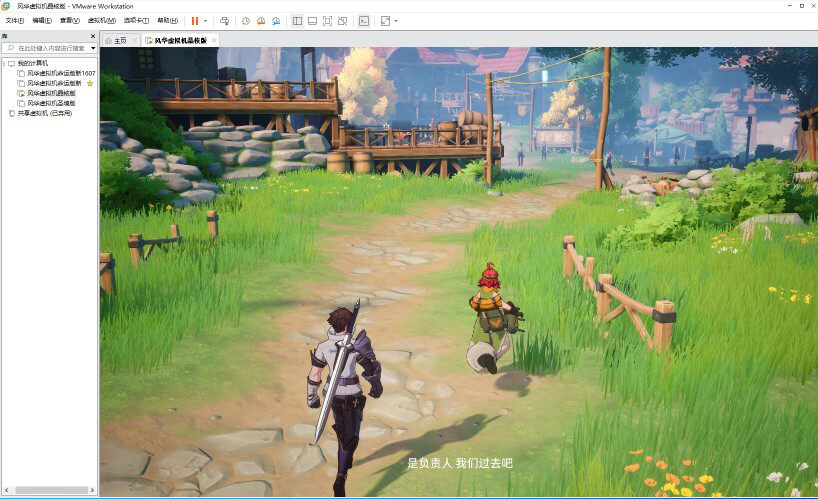Send Ctrl+Alt+Del to the virtual machine
Screen dimensions: 818x499
(224, 21)
